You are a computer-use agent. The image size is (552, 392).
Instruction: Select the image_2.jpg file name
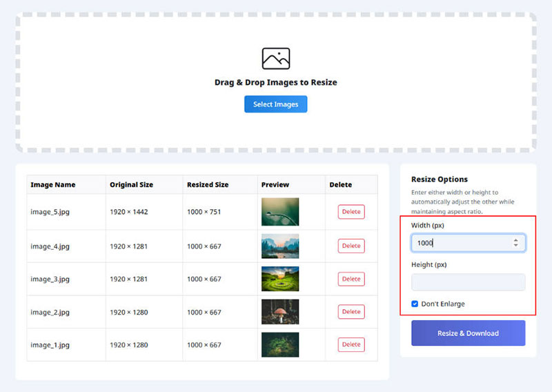[x=50, y=313]
